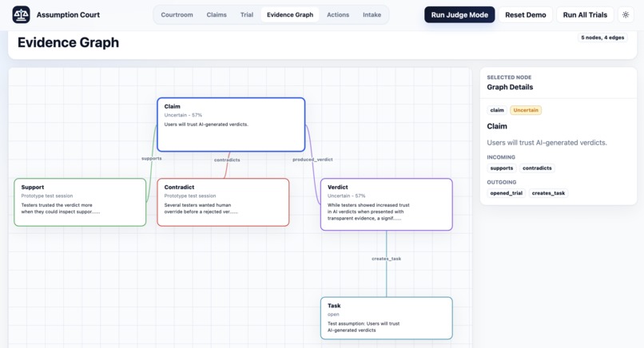Click the 'INCOMING' section label
Screen dimensions: 644x348
(501, 157)
